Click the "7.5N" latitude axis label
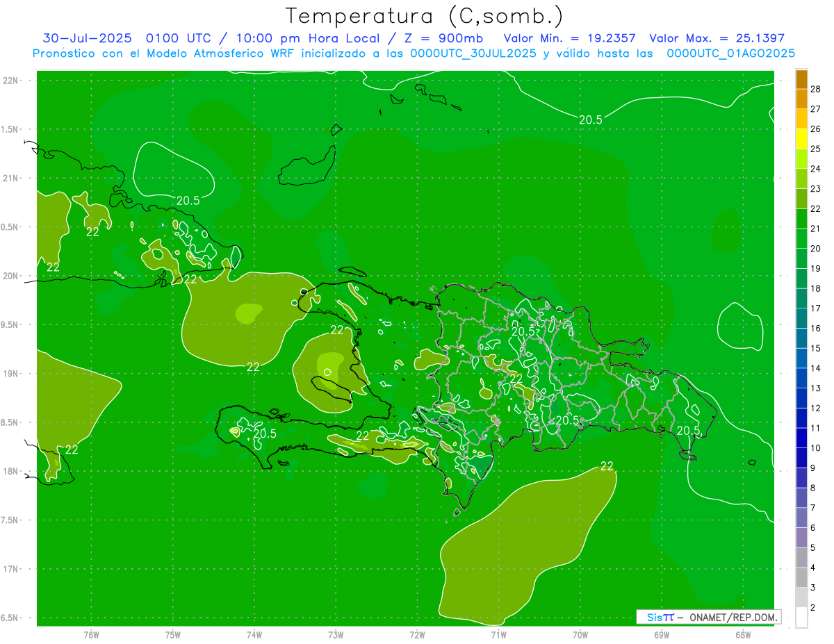 pyautogui.click(x=10, y=520)
